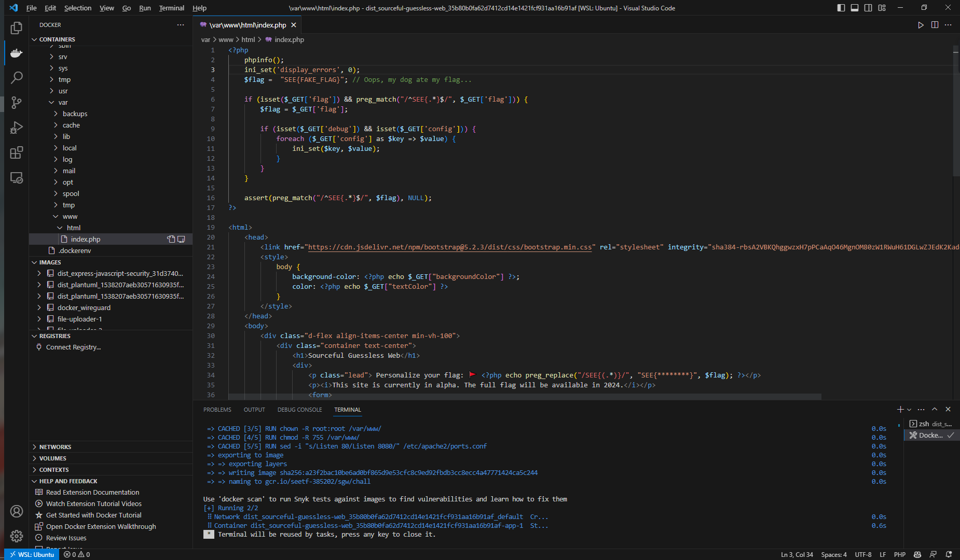Click Connect Registry...
Viewport: 960px width, 560px height.
[73, 347]
